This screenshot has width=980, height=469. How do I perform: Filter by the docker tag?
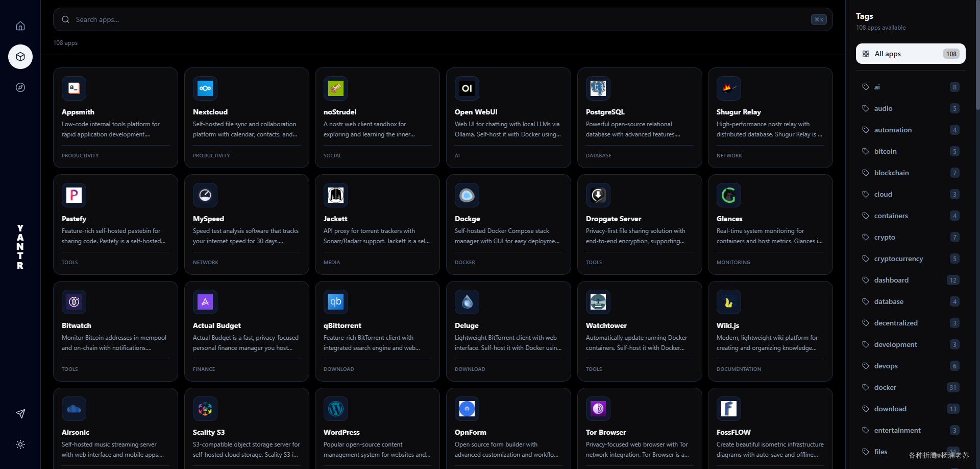(911, 387)
